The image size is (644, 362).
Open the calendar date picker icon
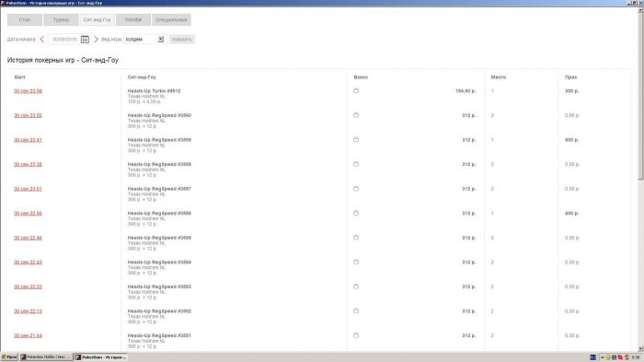[85, 39]
